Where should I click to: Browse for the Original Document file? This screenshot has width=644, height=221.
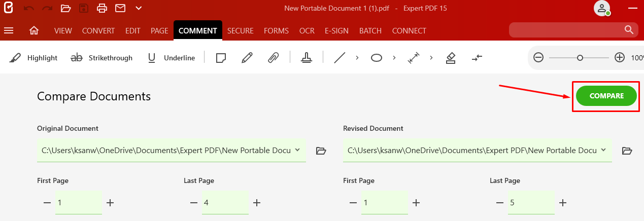point(321,151)
